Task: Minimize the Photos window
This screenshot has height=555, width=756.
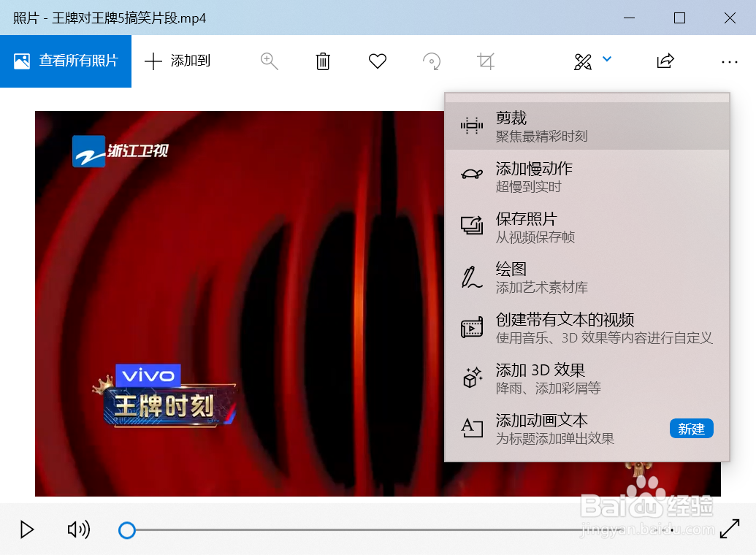Action: [x=629, y=18]
